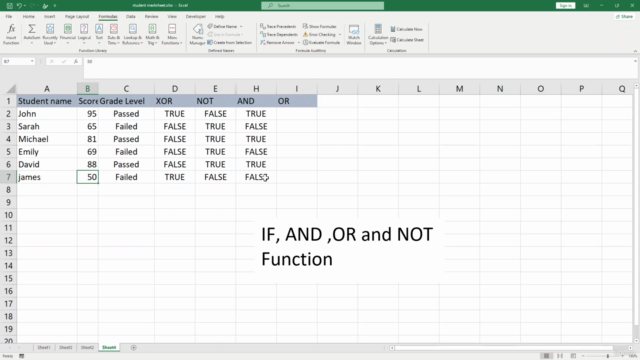The height and width of the screenshot is (360, 640).
Task: Open the File menu
Action: (x=9, y=17)
